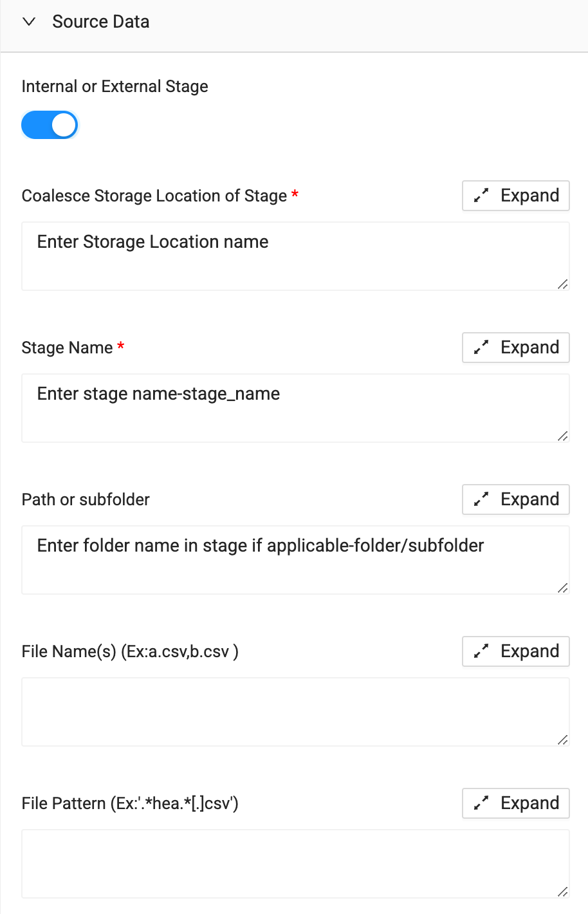Grab resize handle of Stage Name textarea
This screenshot has height=914, width=588.
(563, 436)
